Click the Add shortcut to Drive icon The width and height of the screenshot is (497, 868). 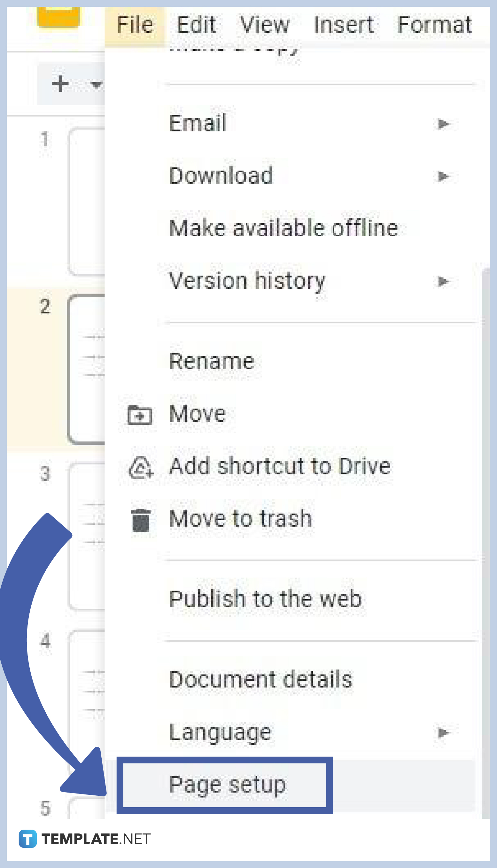click(x=141, y=466)
